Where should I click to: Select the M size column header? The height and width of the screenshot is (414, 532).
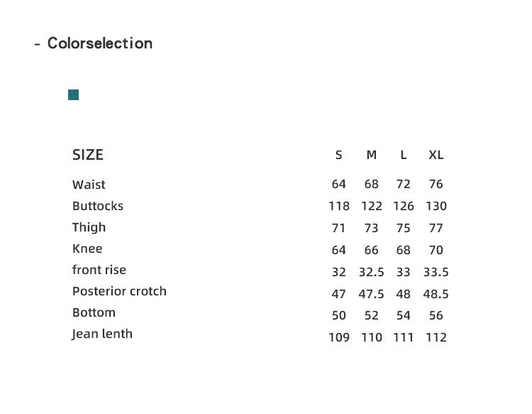[372, 156]
